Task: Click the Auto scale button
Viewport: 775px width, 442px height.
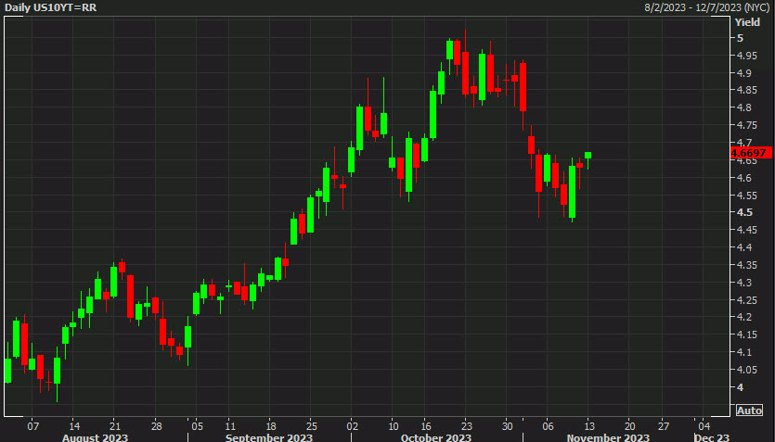Action: pyautogui.click(x=748, y=410)
